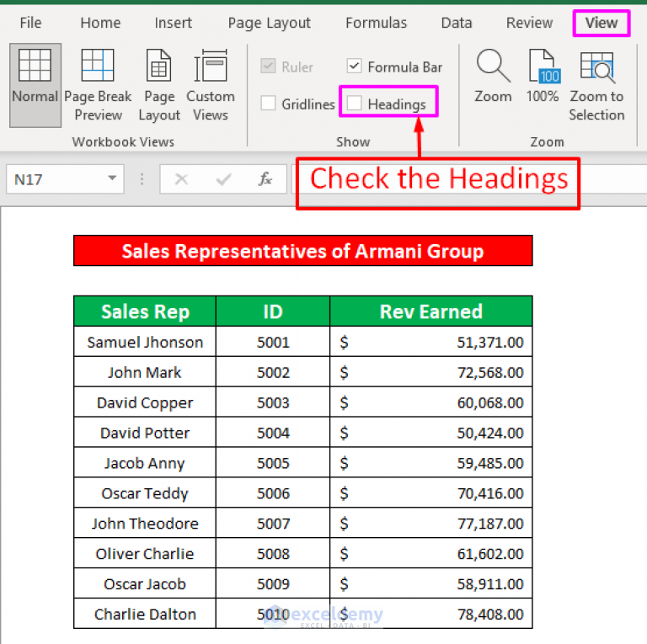647x644 pixels.
Task: Open the Data tab
Action: [x=456, y=23]
